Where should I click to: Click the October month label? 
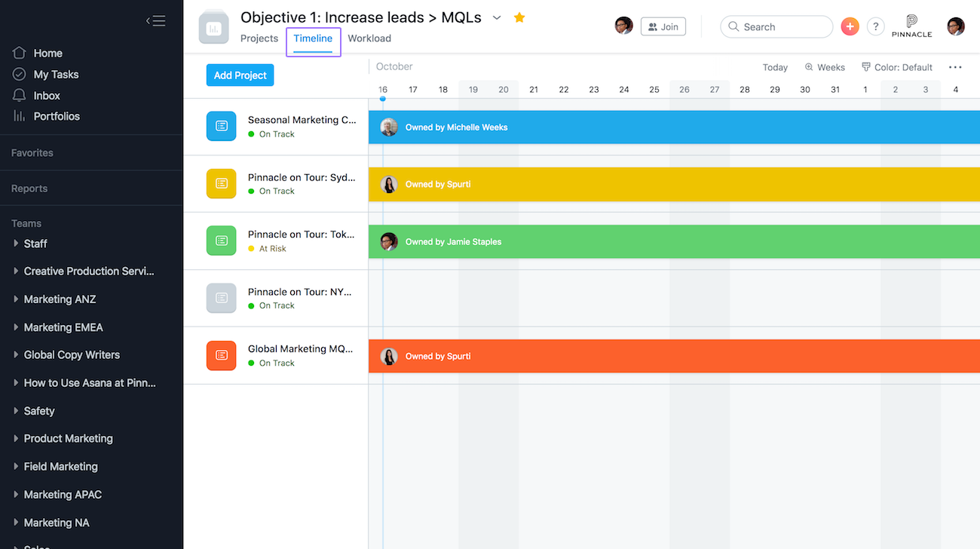pyautogui.click(x=394, y=66)
